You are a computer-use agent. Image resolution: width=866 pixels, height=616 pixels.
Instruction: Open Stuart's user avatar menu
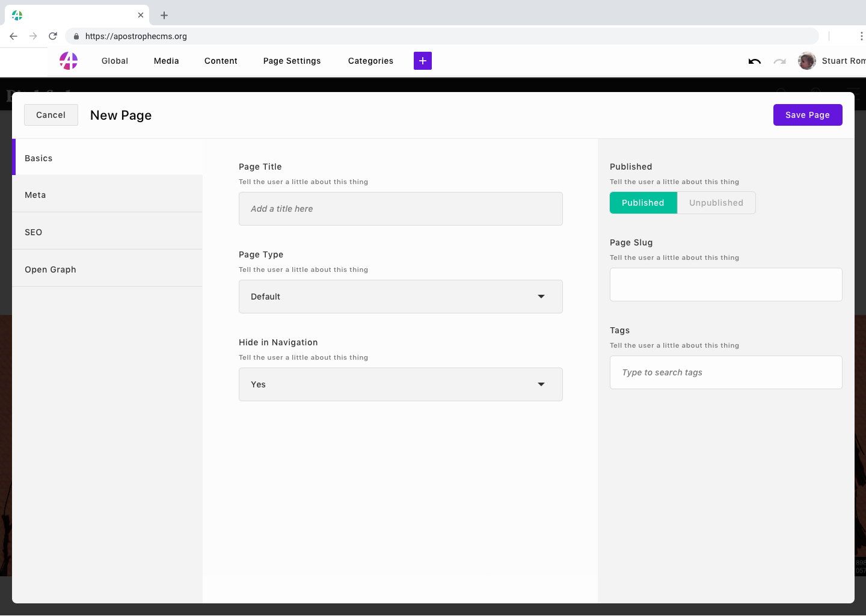pos(806,60)
